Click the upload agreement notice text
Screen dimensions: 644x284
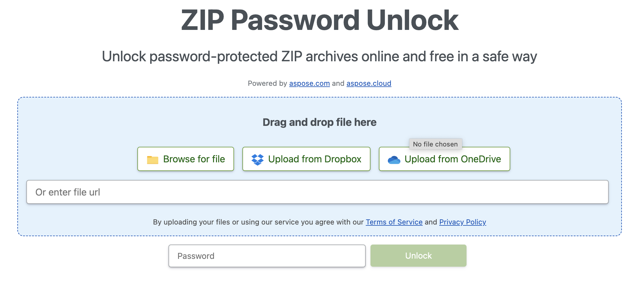pos(319,222)
